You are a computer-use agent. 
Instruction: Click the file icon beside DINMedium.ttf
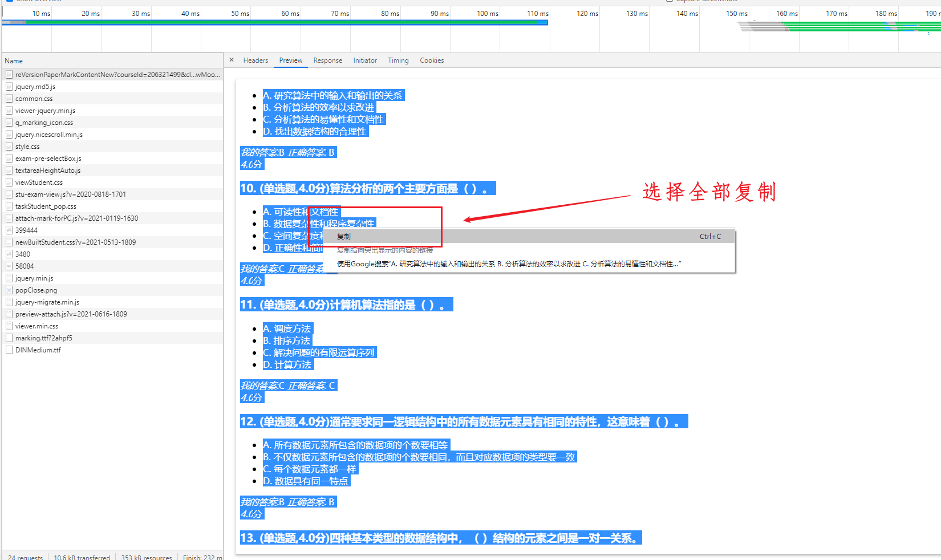coord(9,350)
